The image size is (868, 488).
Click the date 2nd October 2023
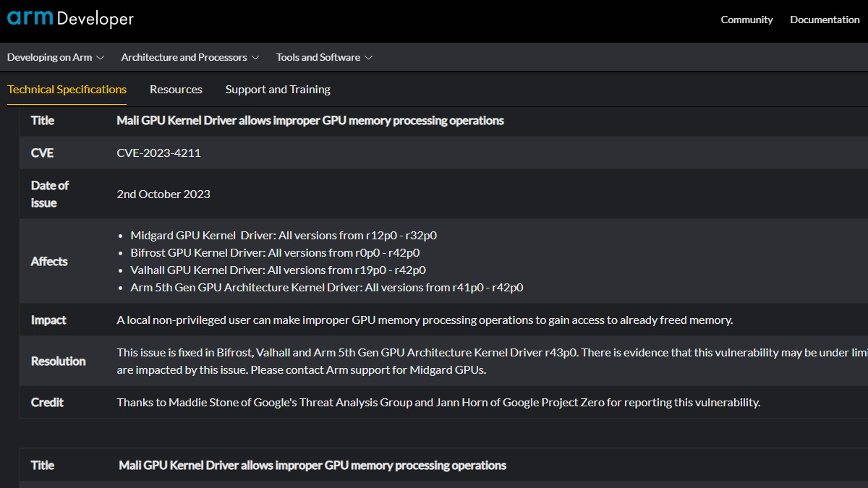point(163,194)
